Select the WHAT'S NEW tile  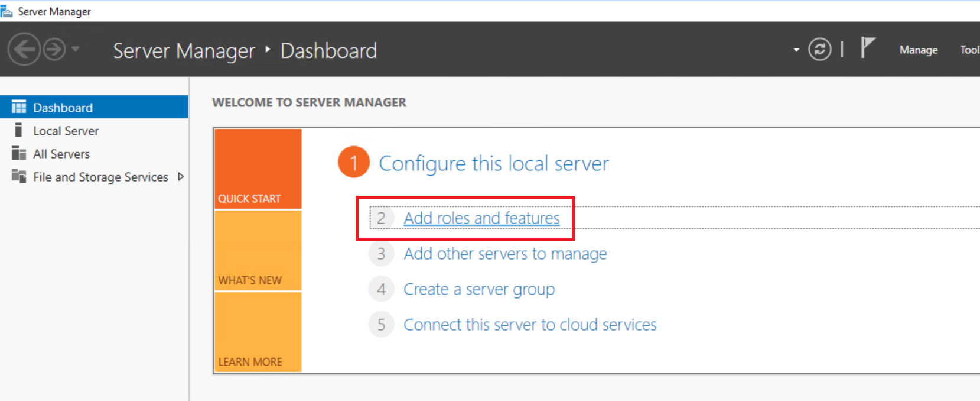[x=258, y=251]
